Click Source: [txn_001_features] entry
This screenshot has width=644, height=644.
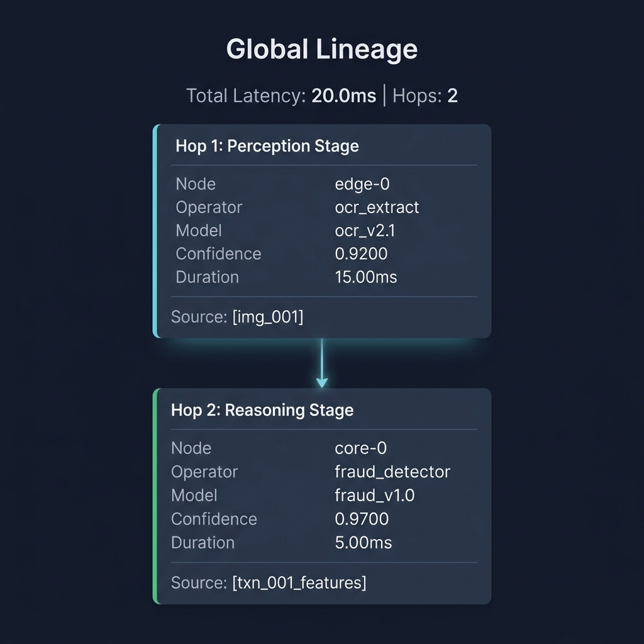[x=269, y=583]
